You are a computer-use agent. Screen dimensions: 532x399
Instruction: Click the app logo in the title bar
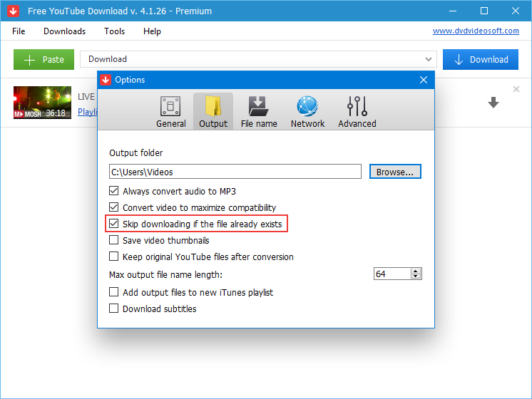(x=14, y=11)
